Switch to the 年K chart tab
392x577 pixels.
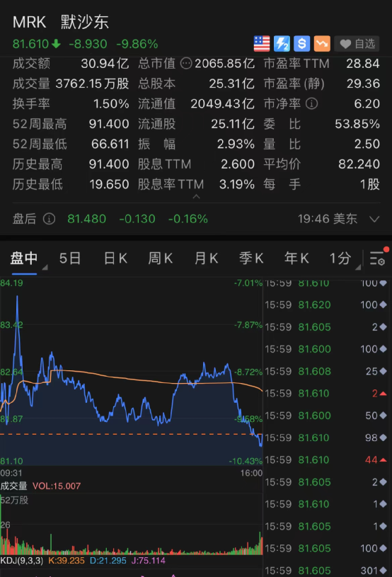click(x=296, y=258)
